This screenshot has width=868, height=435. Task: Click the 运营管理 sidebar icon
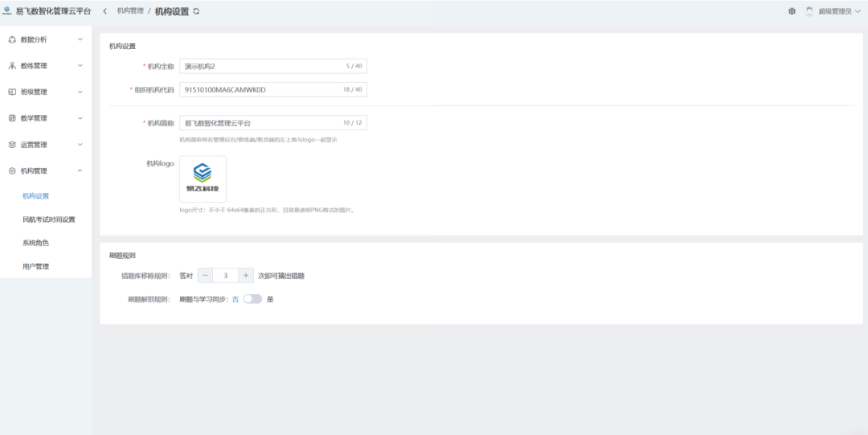click(x=12, y=145)
